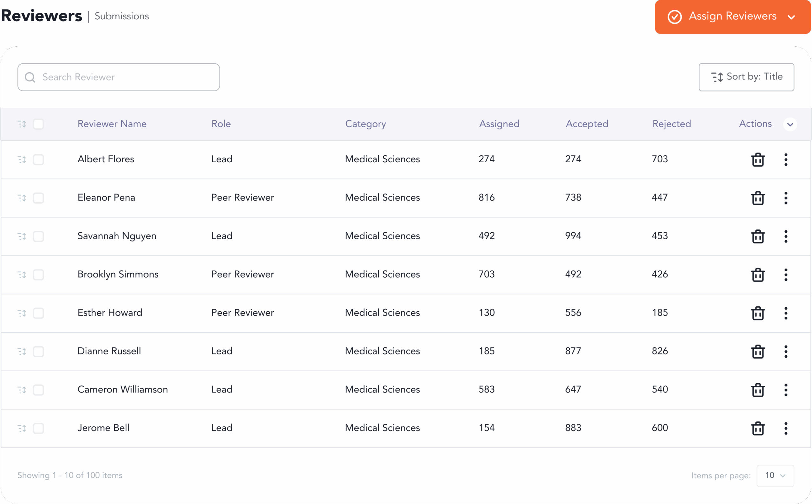The image size is (812, 504).
Task: Click reorder handle icon for Esther Howard
Action: (22, 313)
